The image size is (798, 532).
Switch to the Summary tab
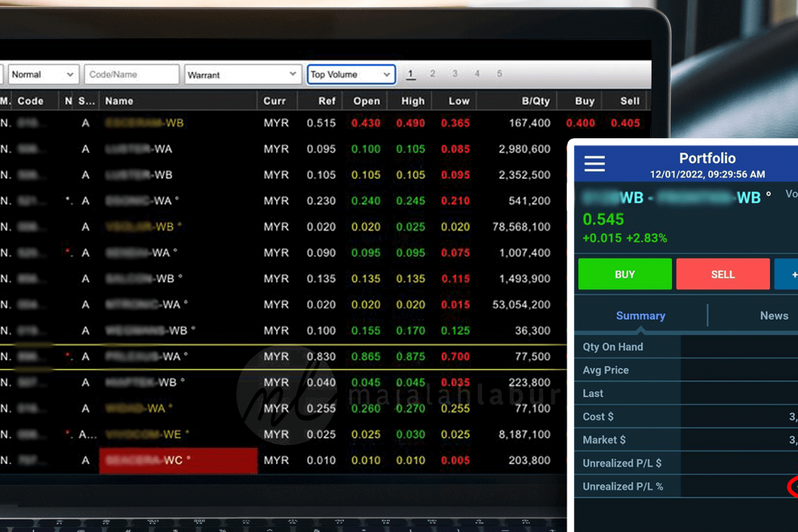click(x=640, y=316)
